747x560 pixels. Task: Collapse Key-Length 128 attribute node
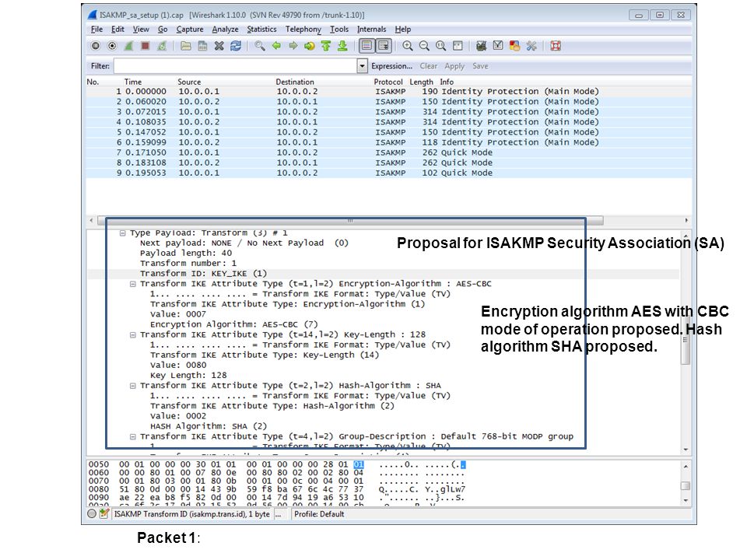(x=133, y=334)
